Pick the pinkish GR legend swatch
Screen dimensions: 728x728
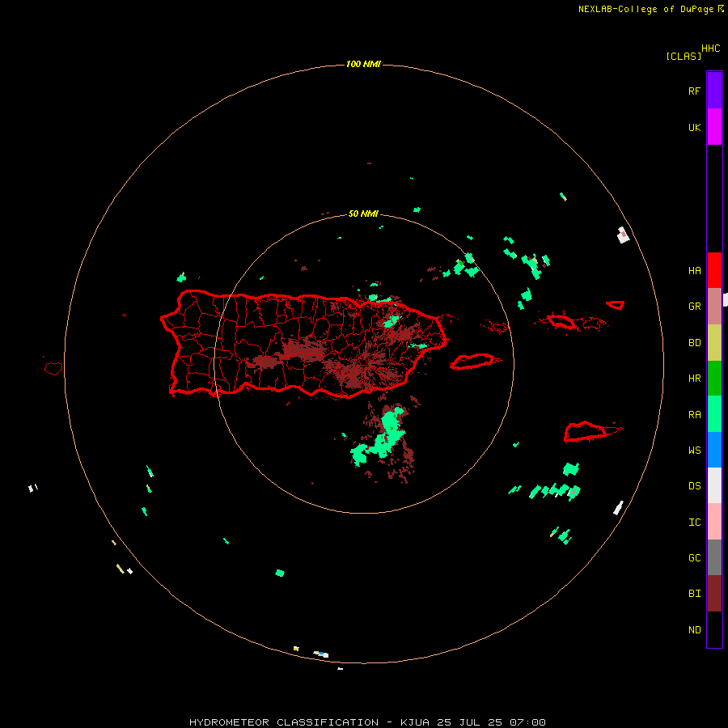point(714,307)
